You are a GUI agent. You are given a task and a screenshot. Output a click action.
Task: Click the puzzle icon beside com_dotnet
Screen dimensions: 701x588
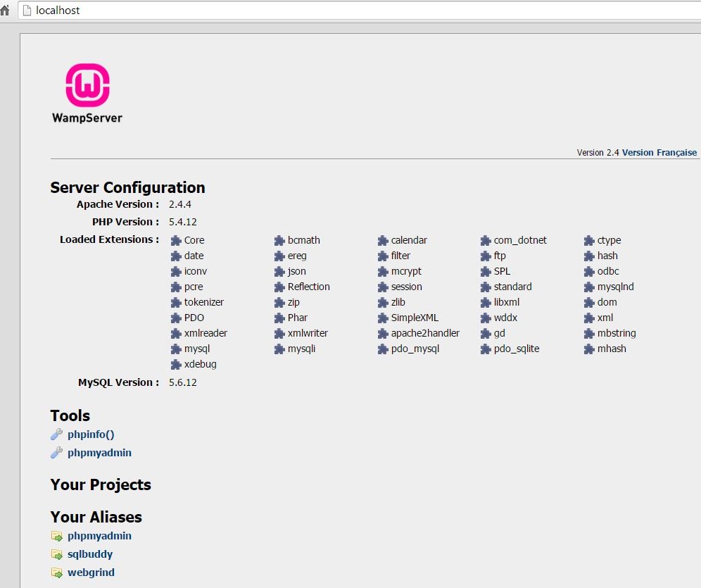pyautogui.click(x=486, y=241)
